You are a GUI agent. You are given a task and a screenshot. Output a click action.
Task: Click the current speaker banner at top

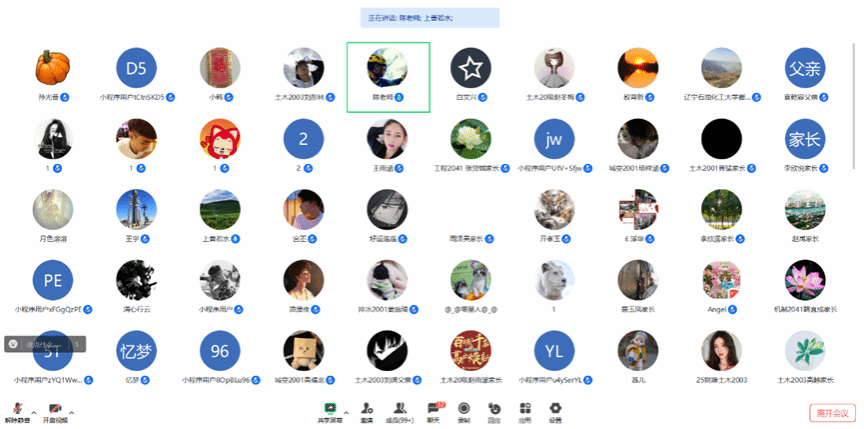click(x=430, y=18)
